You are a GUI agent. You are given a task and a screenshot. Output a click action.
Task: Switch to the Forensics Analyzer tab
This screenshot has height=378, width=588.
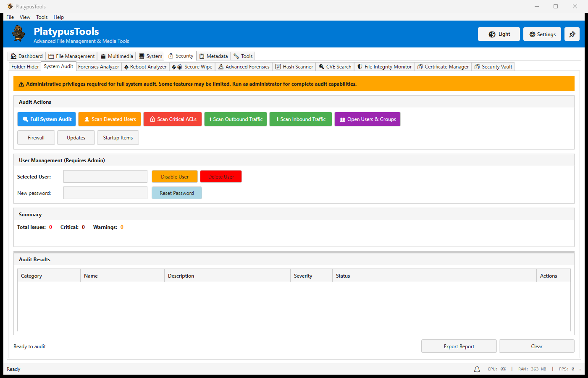[x=98, y=66]
